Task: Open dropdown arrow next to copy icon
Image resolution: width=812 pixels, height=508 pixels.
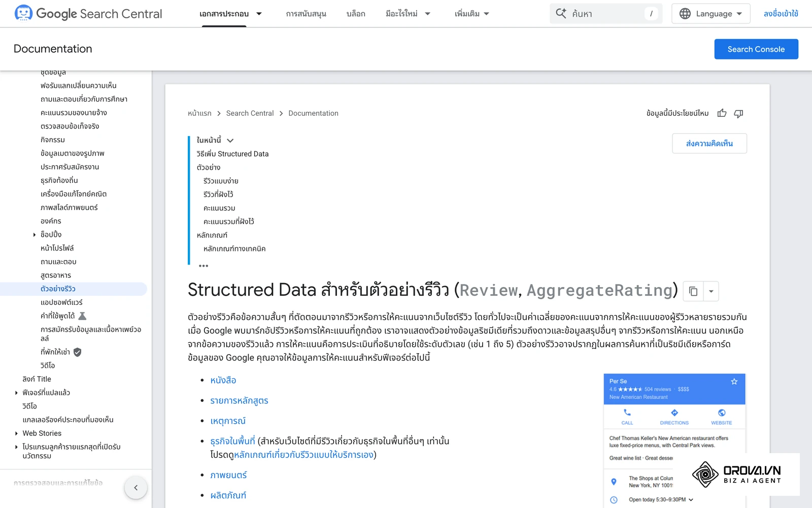Action: pyautogui.click(x=710, y=291)
